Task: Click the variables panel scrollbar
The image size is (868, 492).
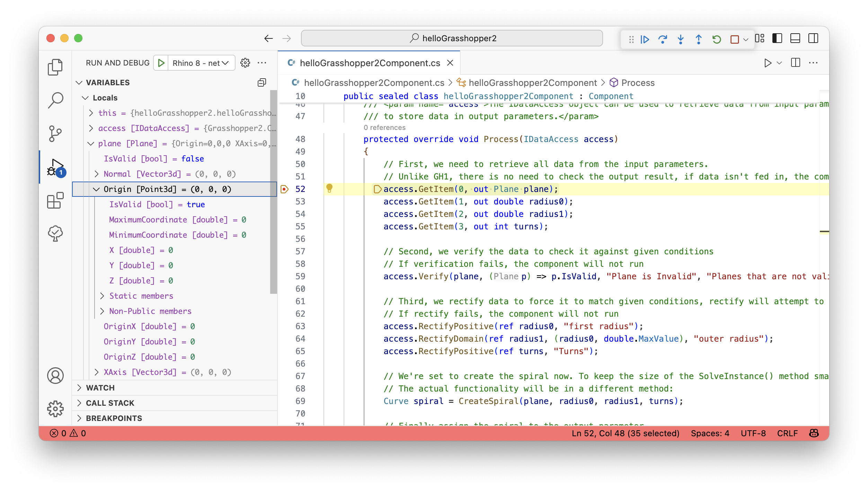Action: pyautogui.click(x=273, y=192)
